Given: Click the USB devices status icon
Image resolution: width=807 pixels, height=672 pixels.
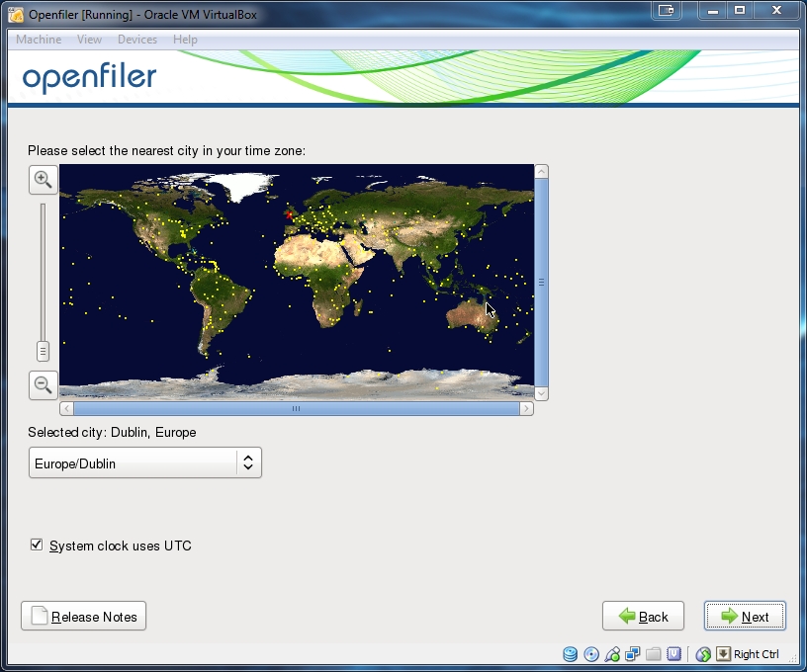Looking at the screenshot, I should (x=612, y=654).
